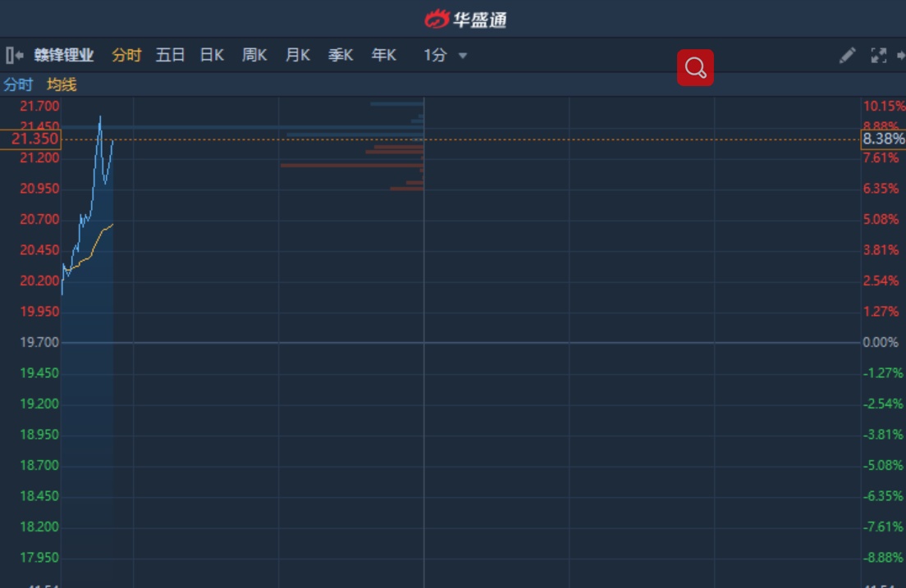This screenshot has width=906, height=588.
Task: Click the -8.88% axis label
Action: pos(884,558)
